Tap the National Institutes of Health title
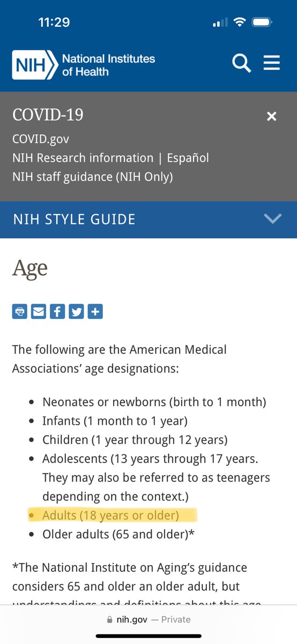Viewport: 297px width, 644px height. pos(109,64)
